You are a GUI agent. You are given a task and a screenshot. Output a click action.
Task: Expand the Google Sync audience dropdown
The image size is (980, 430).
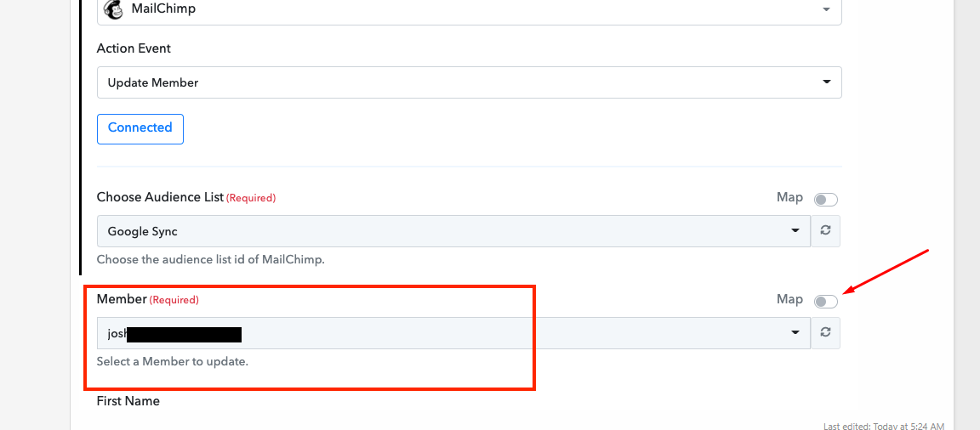click(453, 231)
